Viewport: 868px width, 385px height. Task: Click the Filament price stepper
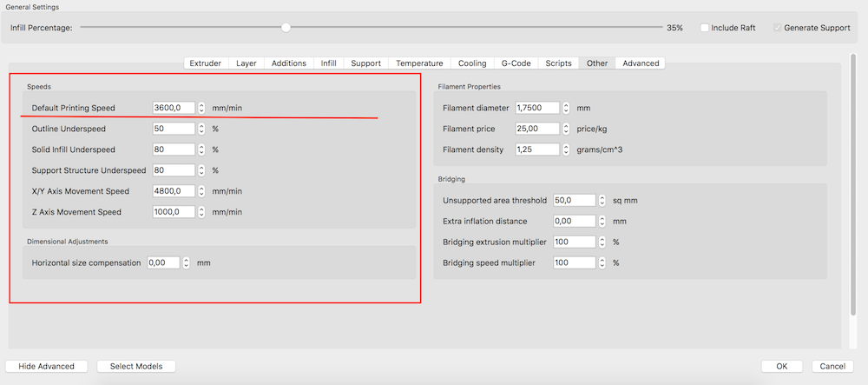tap(566, 129)
